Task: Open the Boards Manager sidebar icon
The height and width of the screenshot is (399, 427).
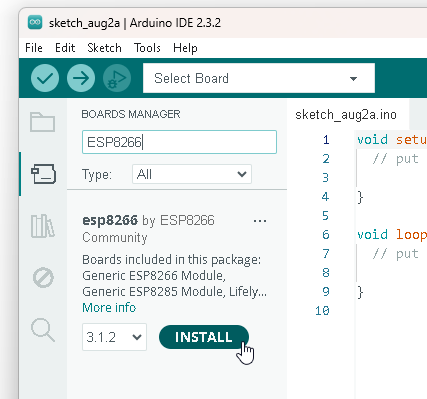Action: (x=43, y=174)
